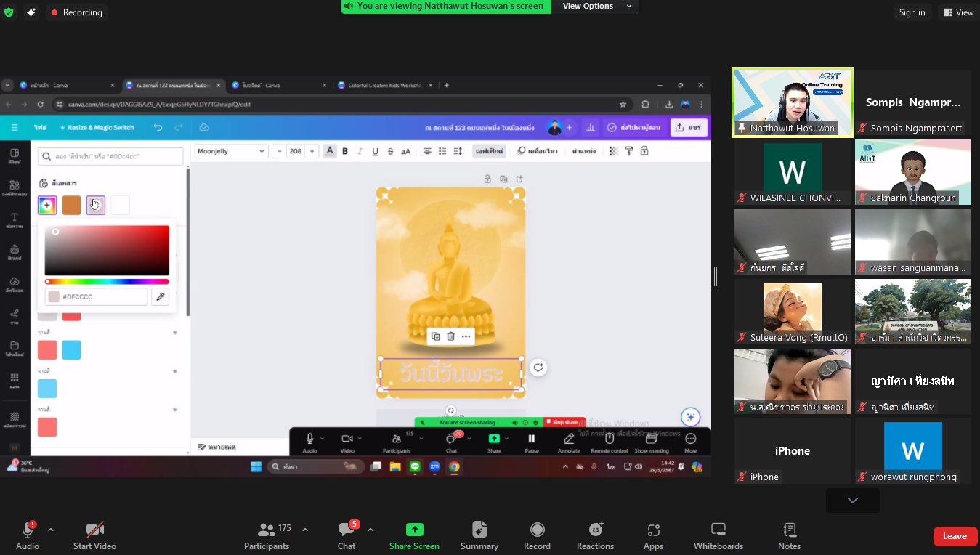Click the Windows Start button in shared screen
This screenshot has height=555, width=980.
pos(256,466)
